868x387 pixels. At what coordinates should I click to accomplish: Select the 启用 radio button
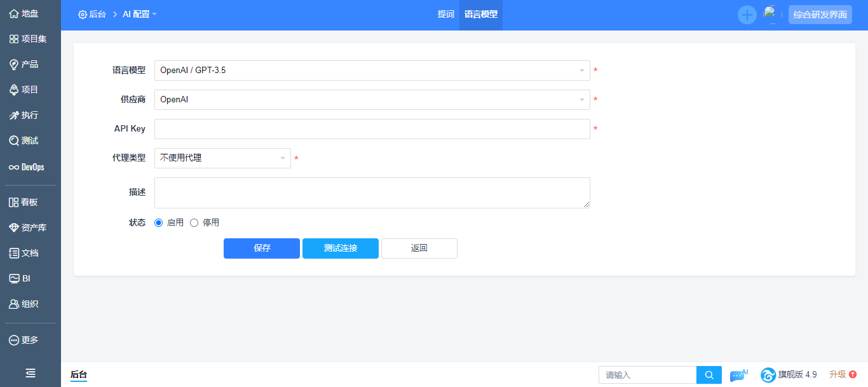coord(159,222)
